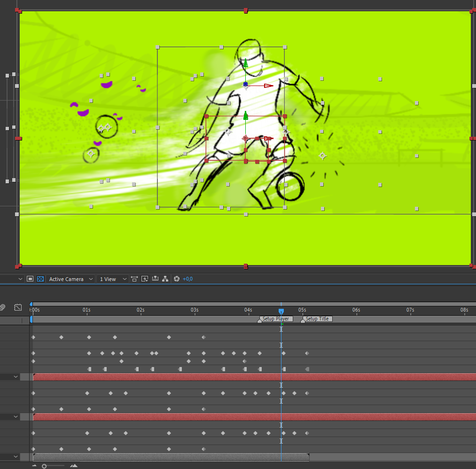This screenshot has height=469, width=476.
Task: Click the timeline zoom slider handle
Action: 44,466
